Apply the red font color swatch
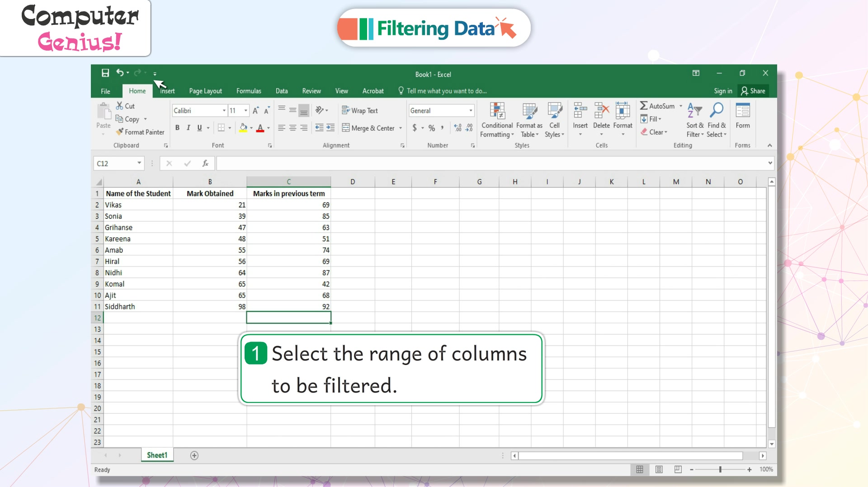Screen dimensions: 868x487 coord(260,128)
